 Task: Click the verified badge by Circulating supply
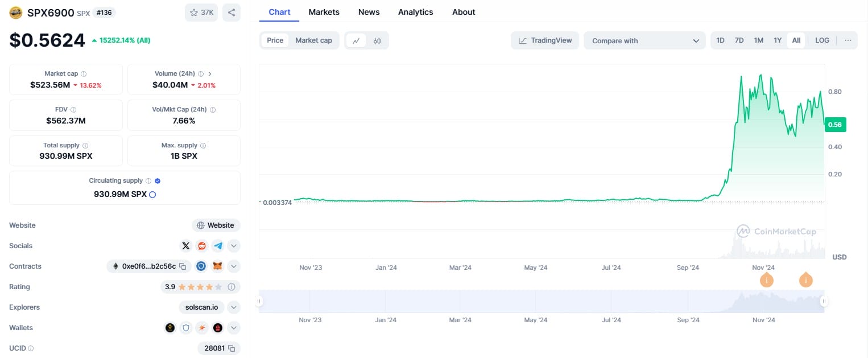tap(158, 181)
